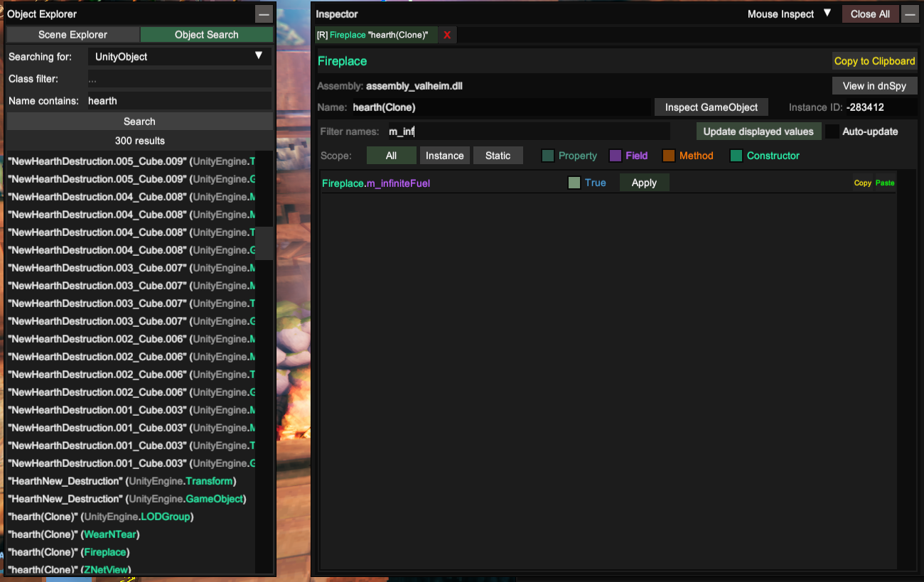Click Update displayed values button
Viewport: 924px width, 582px height.
pyautogui.click(x=758, y=131)
